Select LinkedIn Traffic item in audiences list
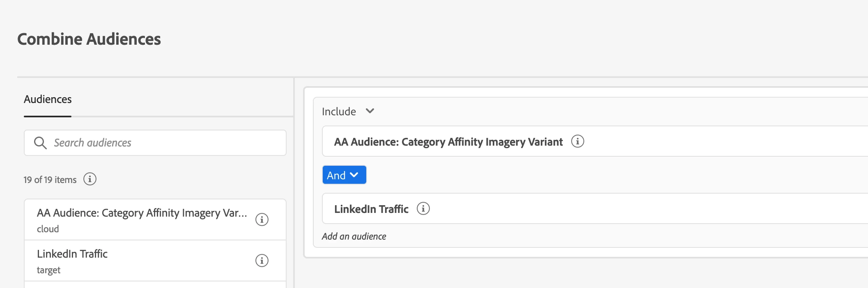 (72, 254)
